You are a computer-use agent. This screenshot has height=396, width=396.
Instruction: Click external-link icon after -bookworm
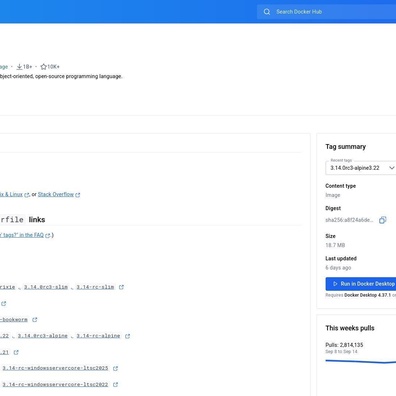pyautogui.click(x=35, y=320)
